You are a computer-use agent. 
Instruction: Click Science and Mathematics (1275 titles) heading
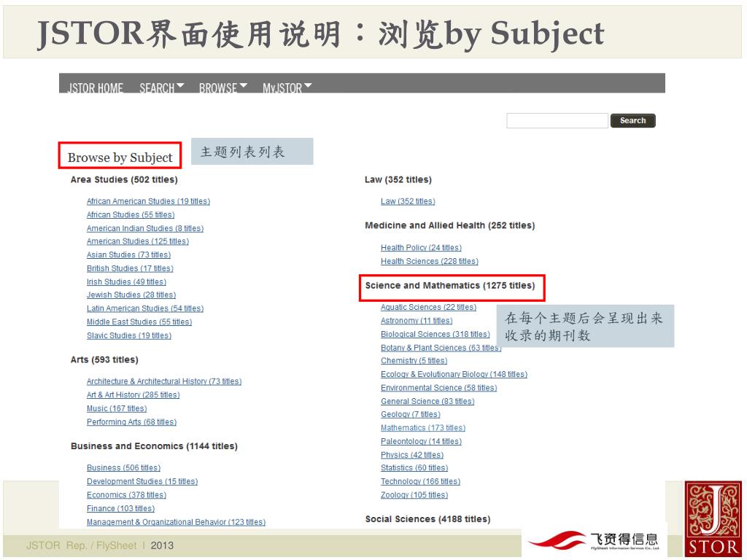(449, 286)
